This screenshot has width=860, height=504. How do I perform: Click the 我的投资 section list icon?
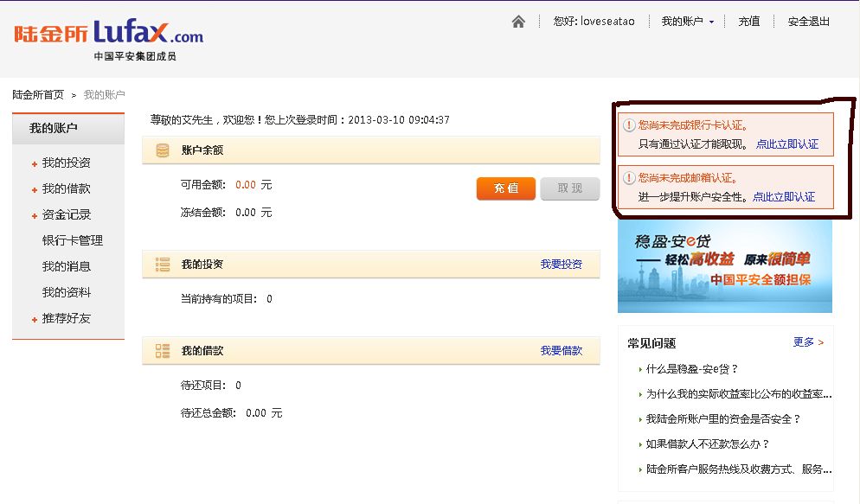click(x=162, y=265)
